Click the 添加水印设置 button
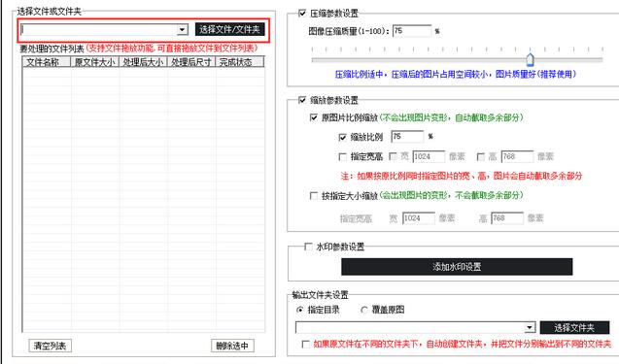 click(457, 267)
